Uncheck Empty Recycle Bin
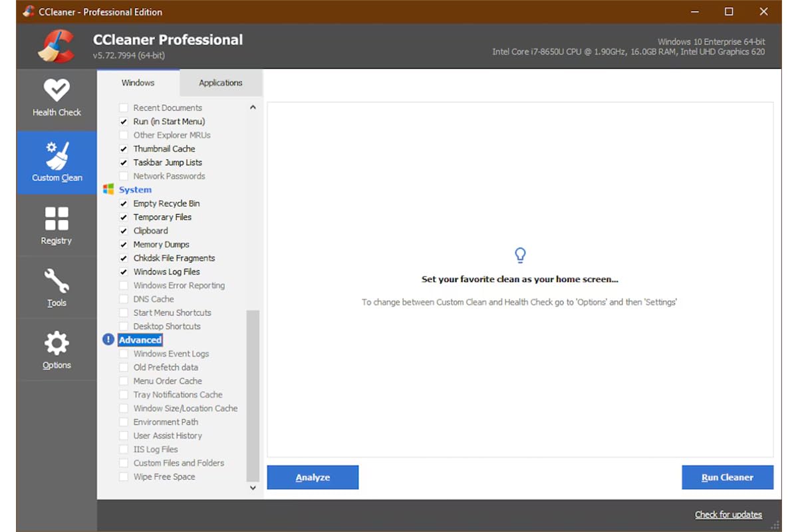 124,203
